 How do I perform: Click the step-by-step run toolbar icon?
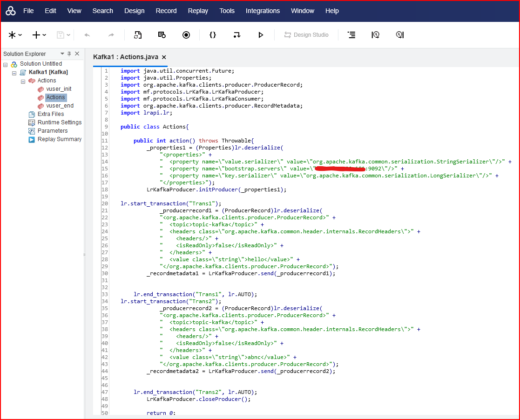point(237,35)
